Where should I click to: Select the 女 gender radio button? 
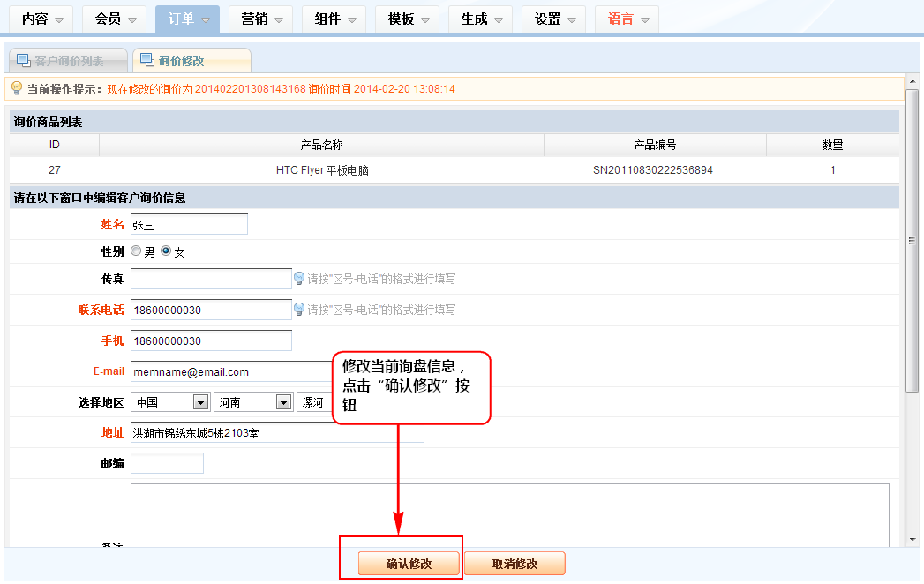coord(166,251)
